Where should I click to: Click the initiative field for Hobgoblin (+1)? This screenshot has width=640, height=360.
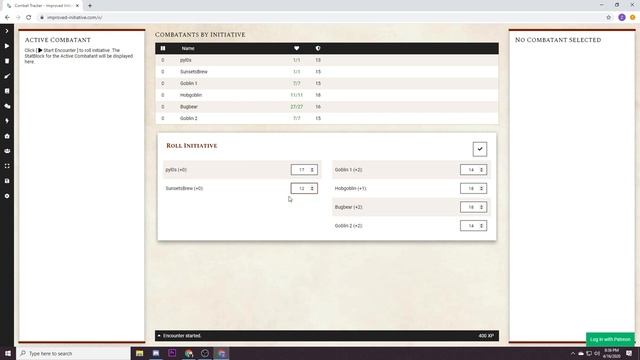click(473, 189)
